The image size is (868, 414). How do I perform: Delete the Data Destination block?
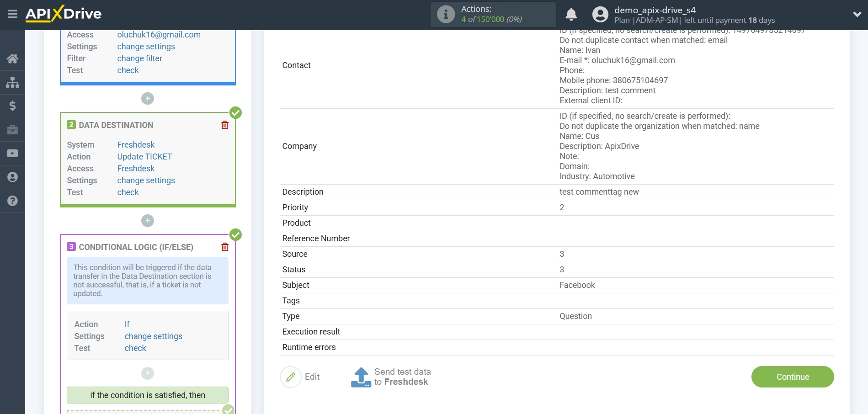click(x=225, y=125)
